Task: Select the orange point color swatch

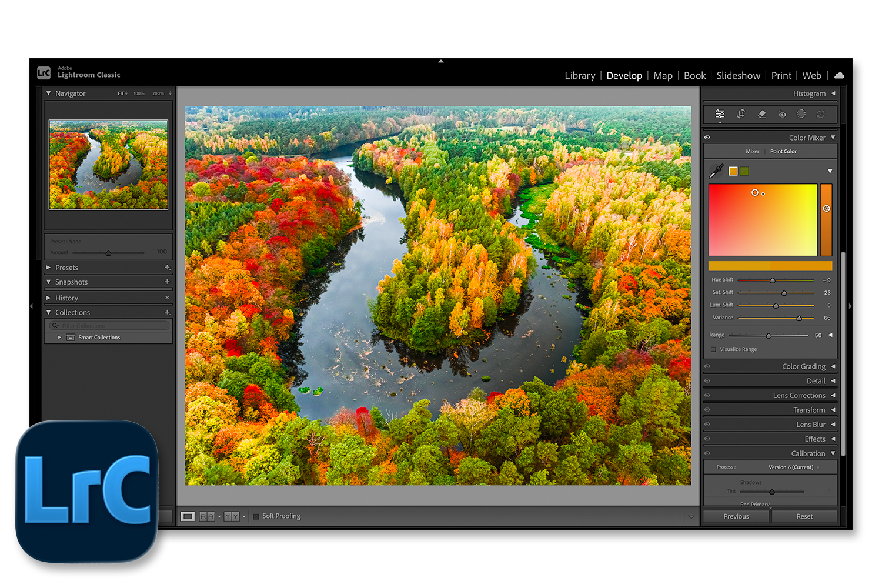Action: click(733, 171)
